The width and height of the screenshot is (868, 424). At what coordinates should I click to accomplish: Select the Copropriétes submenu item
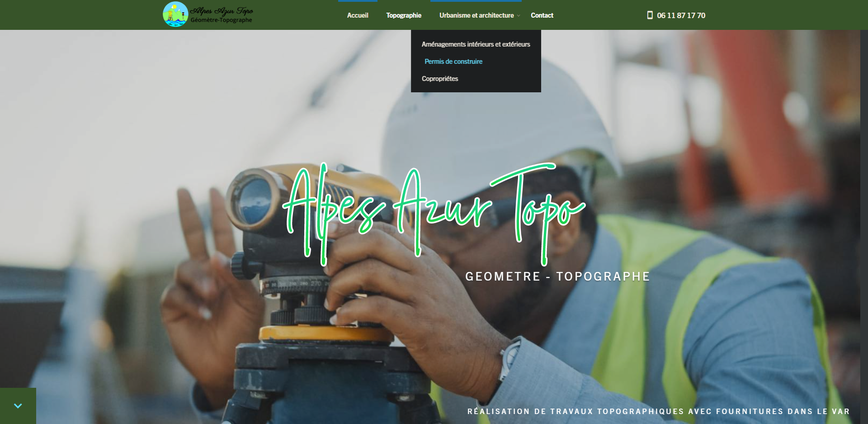(x=440, y=79)
